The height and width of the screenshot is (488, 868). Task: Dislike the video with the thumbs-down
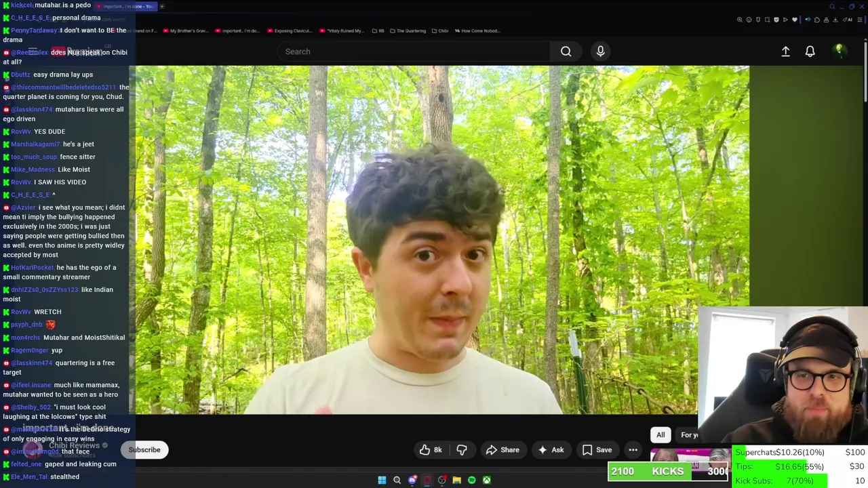coord(462,449)
